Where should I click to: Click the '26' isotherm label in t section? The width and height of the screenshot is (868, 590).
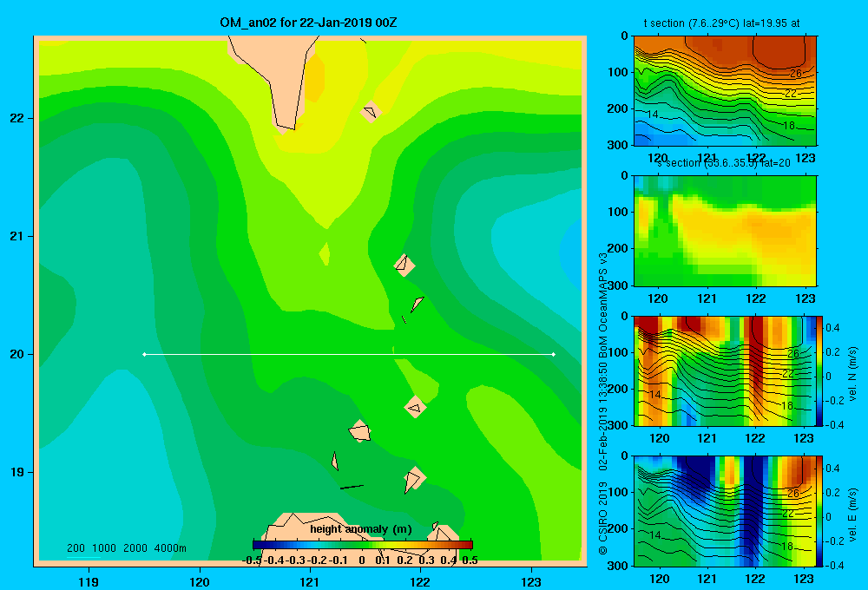(x=795, y=73)
